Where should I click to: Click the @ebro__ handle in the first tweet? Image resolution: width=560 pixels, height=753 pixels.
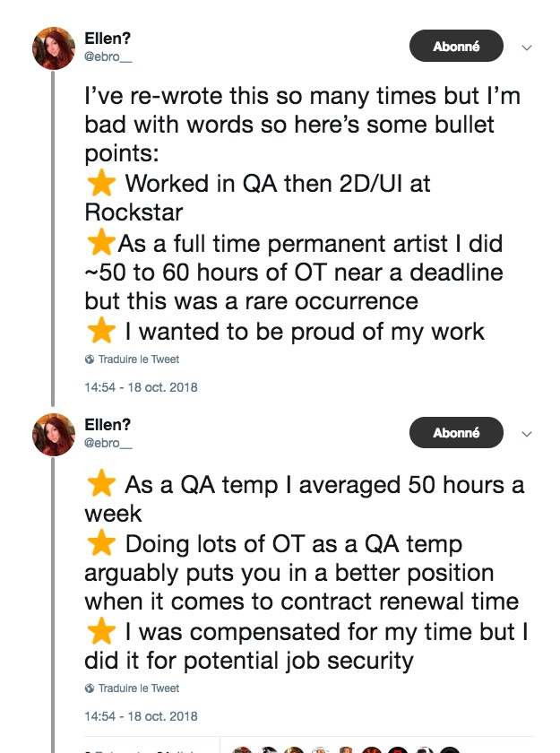[x=108, y=56]
